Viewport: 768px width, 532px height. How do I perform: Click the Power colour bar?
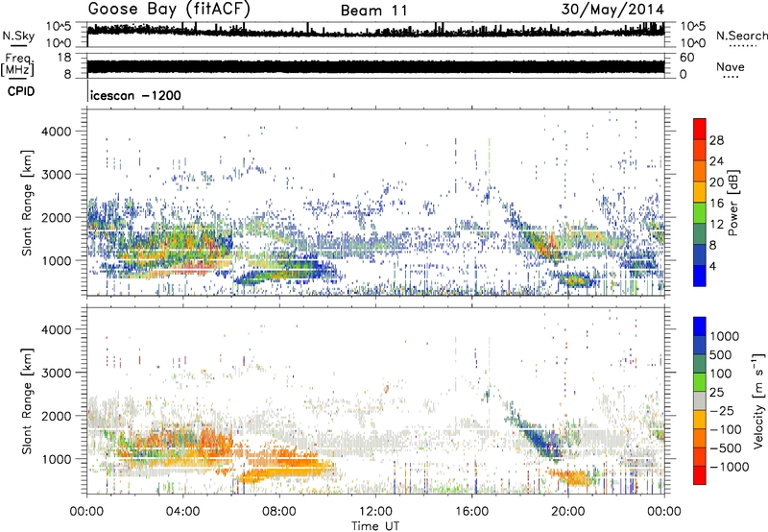pyautogui.click(x=700, y=203)
